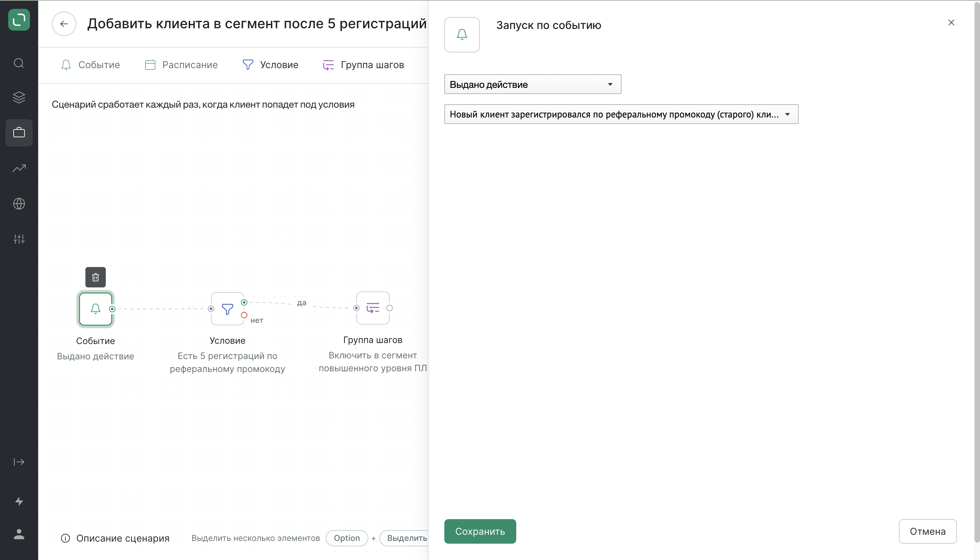The image size is (980, 560).
Task: Open the layers stack icon in sidebar
Action: click(x=19, y=97)
